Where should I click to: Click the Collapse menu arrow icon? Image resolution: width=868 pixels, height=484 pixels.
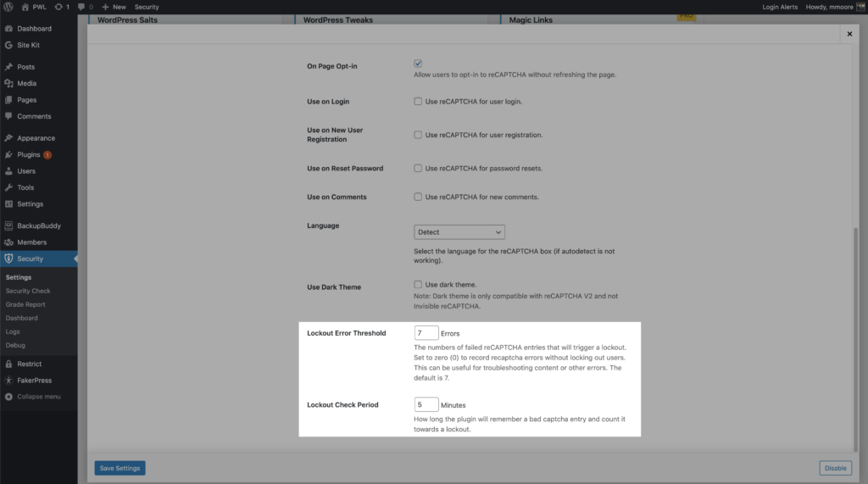pyautogui.click(x=8, y=397)
